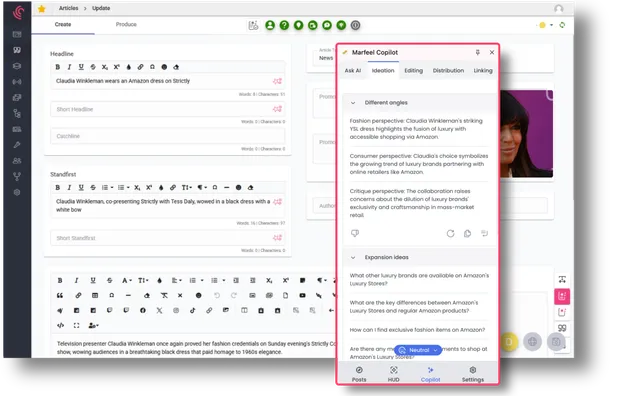The width and height of the screenshot is (621, 396).
Task: Give thumbs down feedback on Different angles
Action: pos(355,233)
